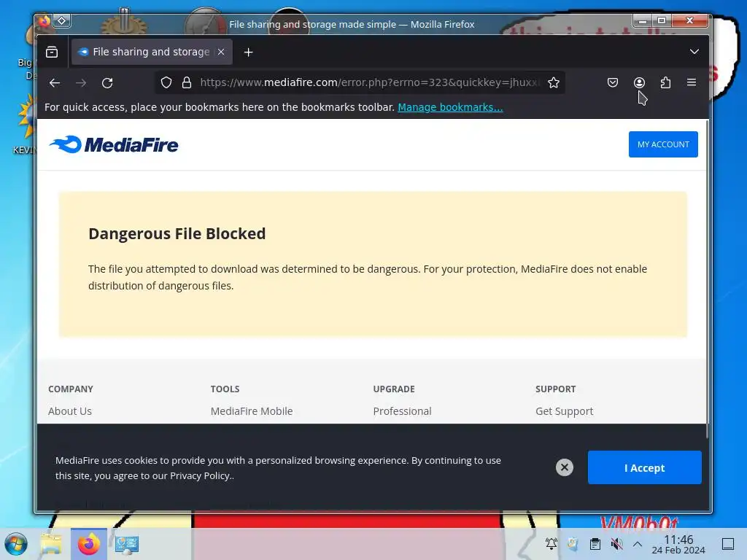Open the Start menu orb
747x560 pixels.
click(x=16, y=544)
